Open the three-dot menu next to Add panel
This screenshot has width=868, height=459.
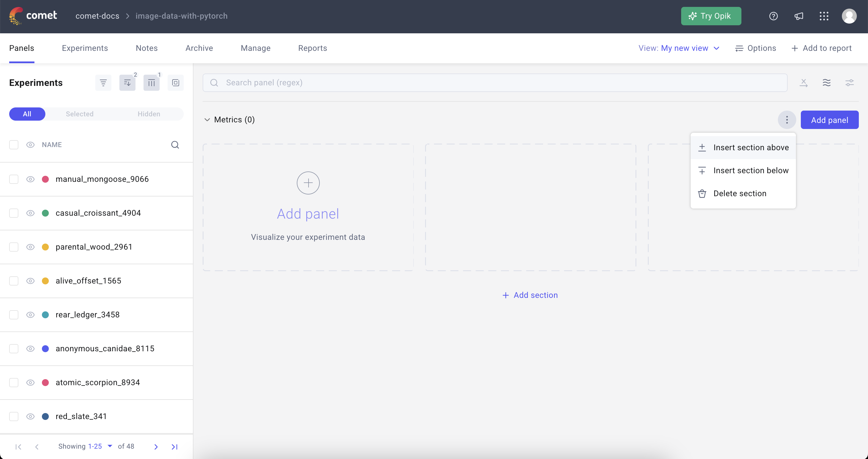click(787, 120)
